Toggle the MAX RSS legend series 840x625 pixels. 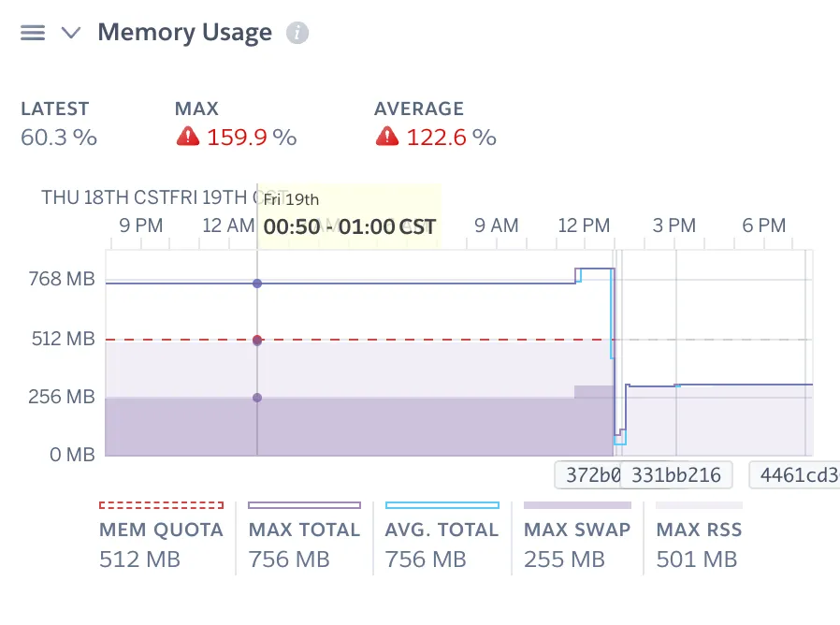(x=697, y=530)
